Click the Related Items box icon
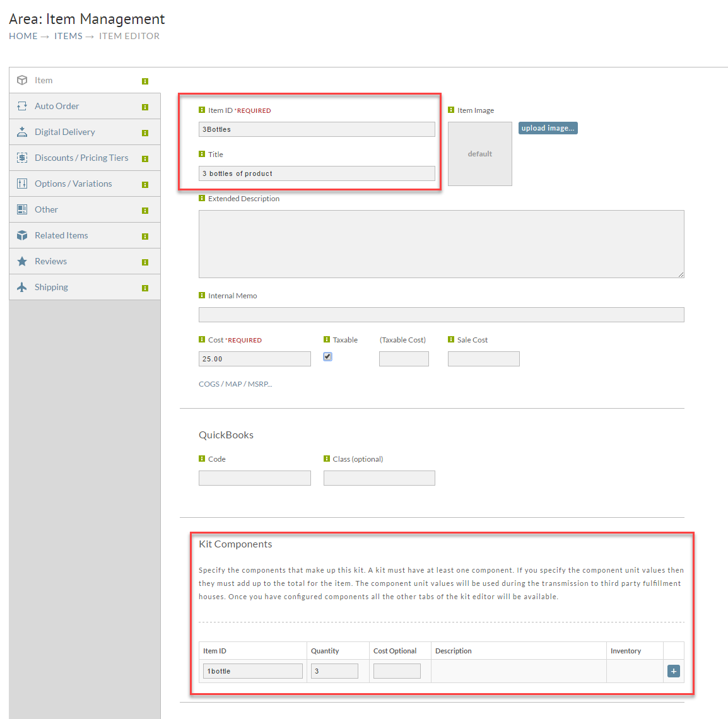 pos(22,235)
